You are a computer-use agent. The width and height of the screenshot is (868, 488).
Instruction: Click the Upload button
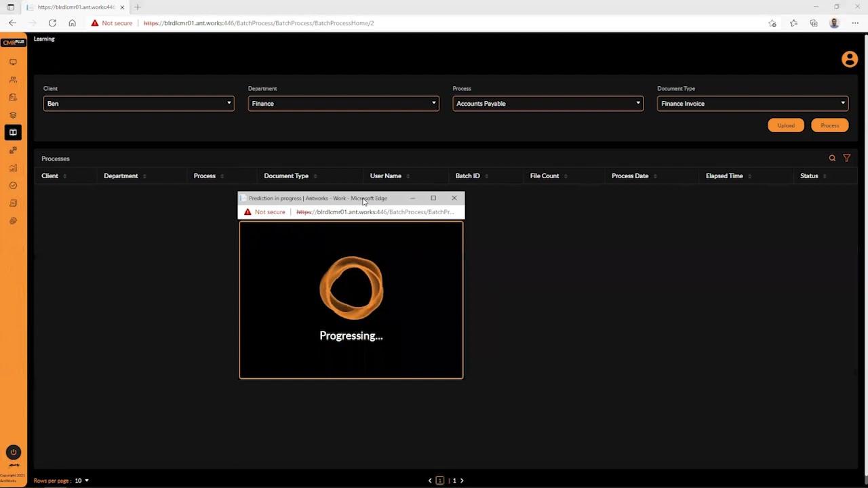tap(786, 125)
